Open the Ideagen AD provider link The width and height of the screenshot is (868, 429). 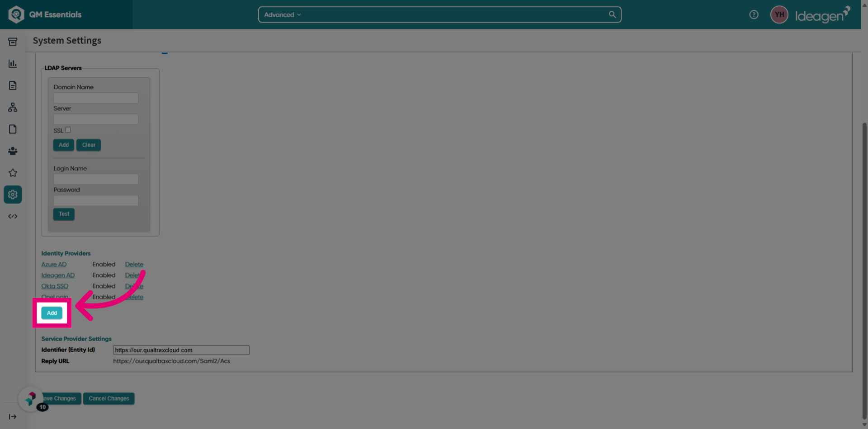coord(58,275)
